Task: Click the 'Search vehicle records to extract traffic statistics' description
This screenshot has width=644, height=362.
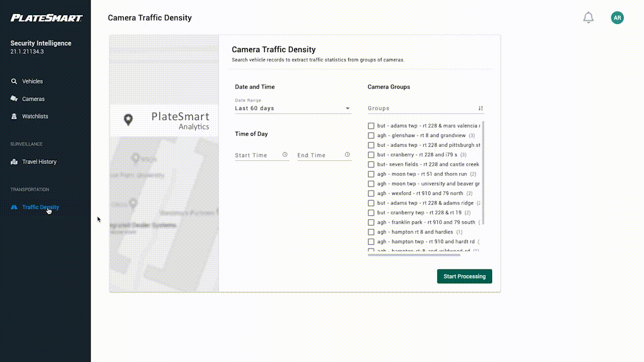Action: [x=318, y=60]
